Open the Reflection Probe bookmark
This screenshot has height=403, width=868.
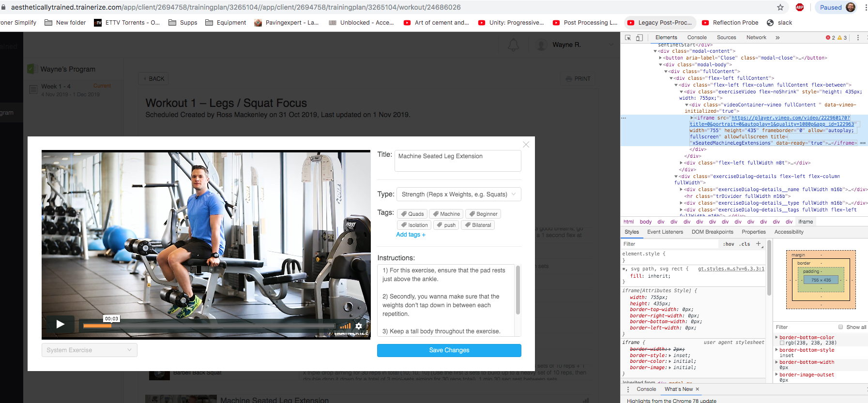point(731,23)
